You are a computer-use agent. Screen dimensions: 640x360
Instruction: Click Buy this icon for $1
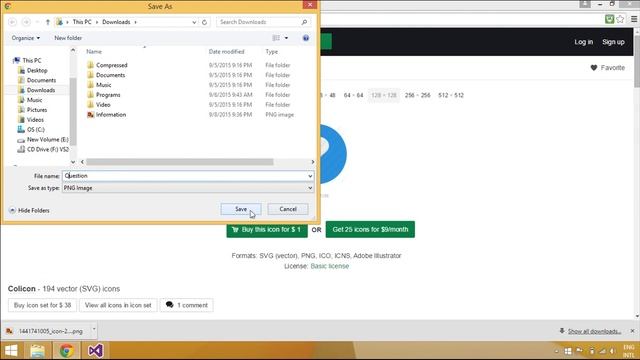pos(267,229)
